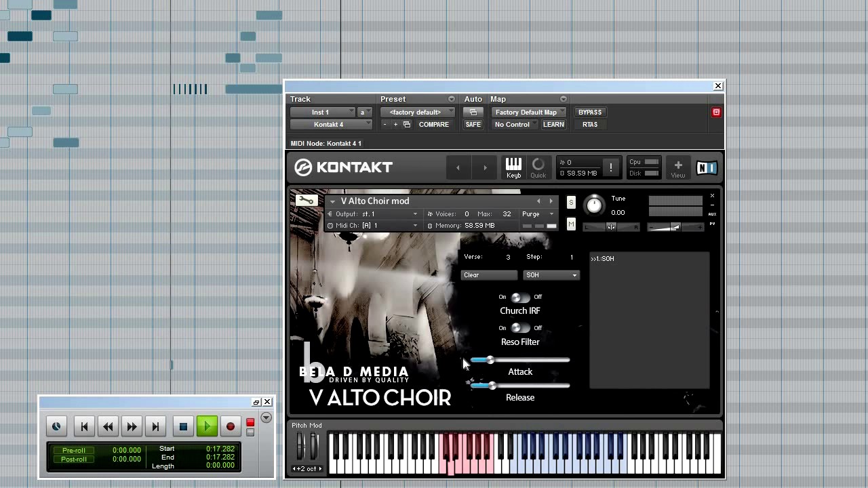Open the Map menu arrow
868x488 pixels.
(x=563, y=100)
